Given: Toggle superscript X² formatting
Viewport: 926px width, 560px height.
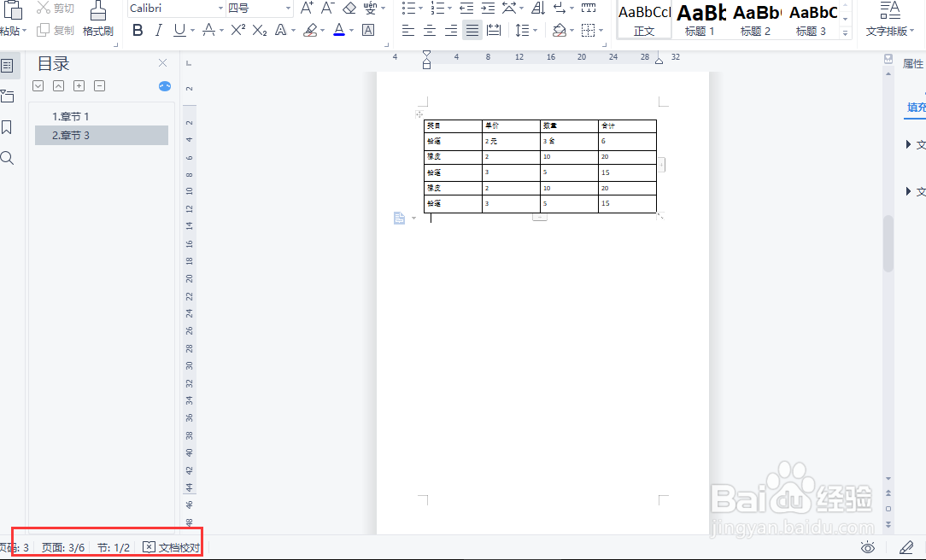Looking at the screenshot, I should [x=238, y=30].
